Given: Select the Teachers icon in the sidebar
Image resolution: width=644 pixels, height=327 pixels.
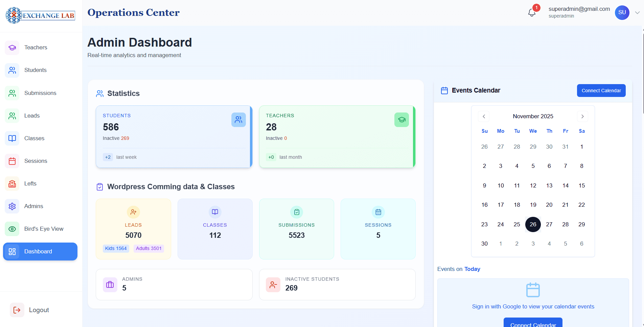Looking at the screenshot, I should (x=12, y=47).
